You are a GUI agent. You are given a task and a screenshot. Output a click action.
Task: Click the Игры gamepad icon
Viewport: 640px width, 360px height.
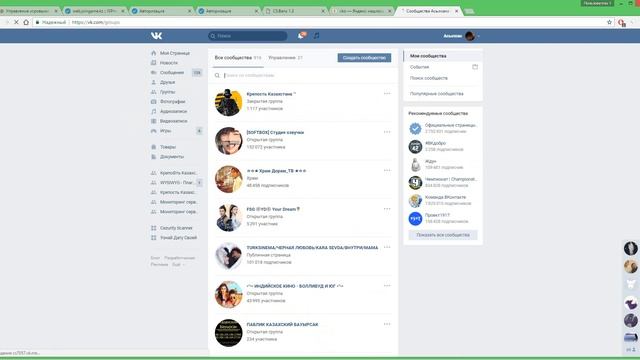pyautogui.click(x=153, y=131)
